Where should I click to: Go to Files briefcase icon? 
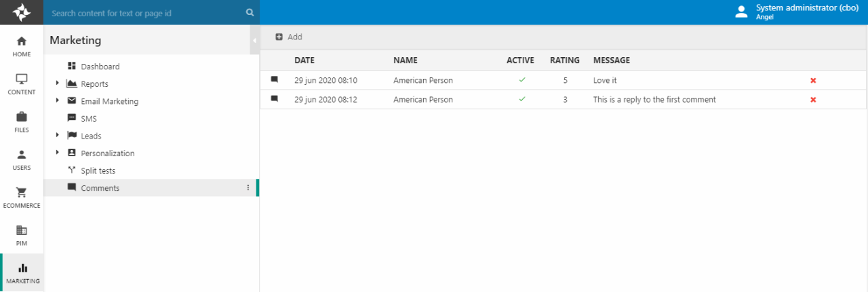point(22,122)
